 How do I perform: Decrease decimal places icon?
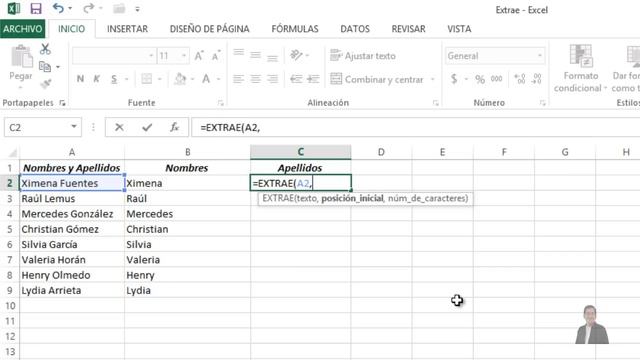click(x=537, y=79)
